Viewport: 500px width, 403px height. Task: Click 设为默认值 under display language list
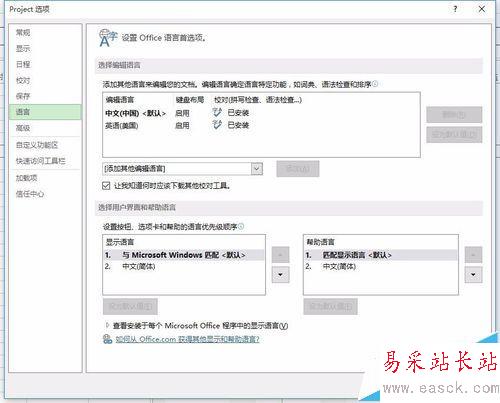[x=130, y=306]
